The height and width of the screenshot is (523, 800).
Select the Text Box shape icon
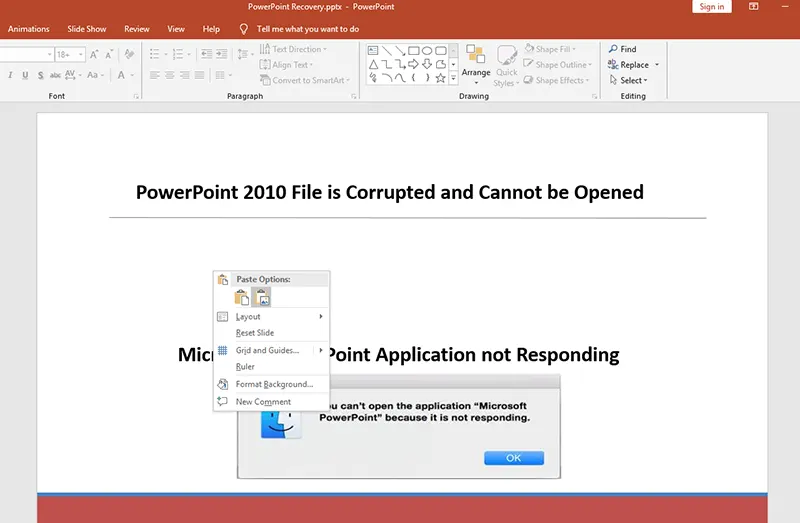click(373, 51)
